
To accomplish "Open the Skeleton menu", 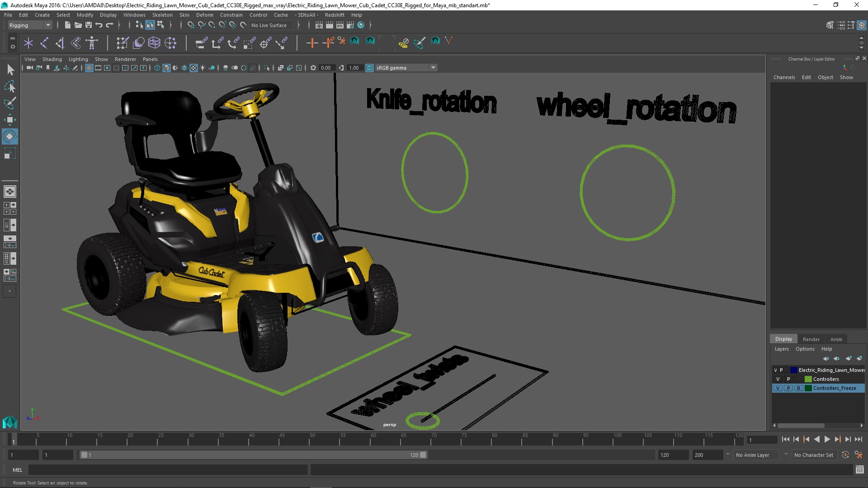I will [x=162, y=15].
